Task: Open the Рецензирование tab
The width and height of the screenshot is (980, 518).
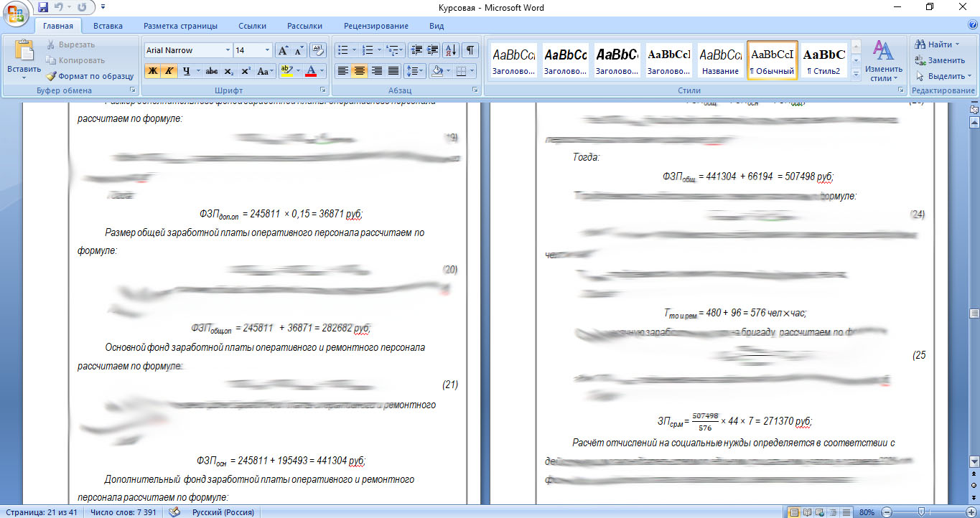Action: pos(375,26)
